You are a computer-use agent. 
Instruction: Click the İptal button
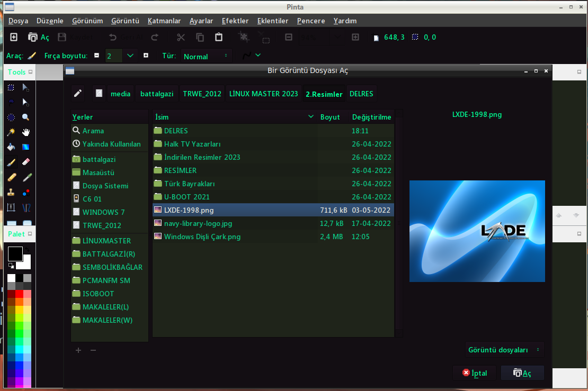(x=475, y=373)
